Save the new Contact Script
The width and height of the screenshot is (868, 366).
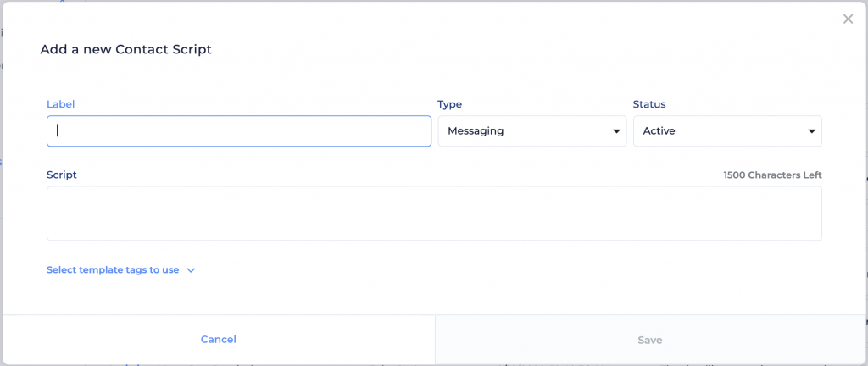[650, 340]
